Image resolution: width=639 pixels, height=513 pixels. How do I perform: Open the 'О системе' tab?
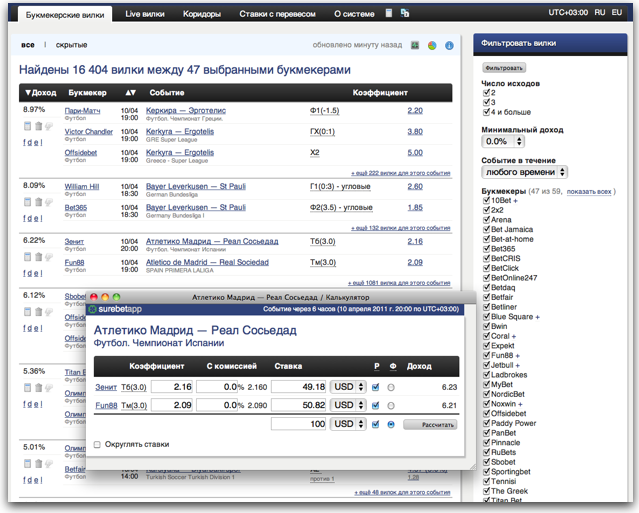pyautogui.click(x=354, y=14)
